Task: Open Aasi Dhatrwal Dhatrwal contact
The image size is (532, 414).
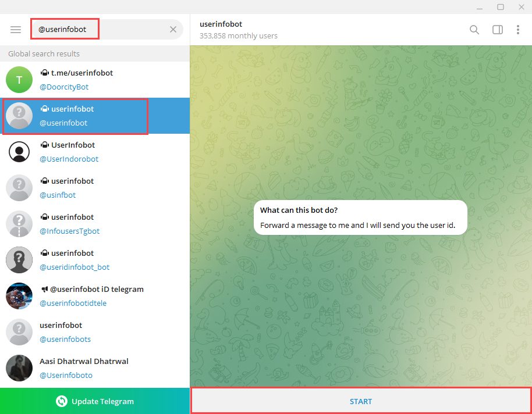Action: click(x=95, y=368)
